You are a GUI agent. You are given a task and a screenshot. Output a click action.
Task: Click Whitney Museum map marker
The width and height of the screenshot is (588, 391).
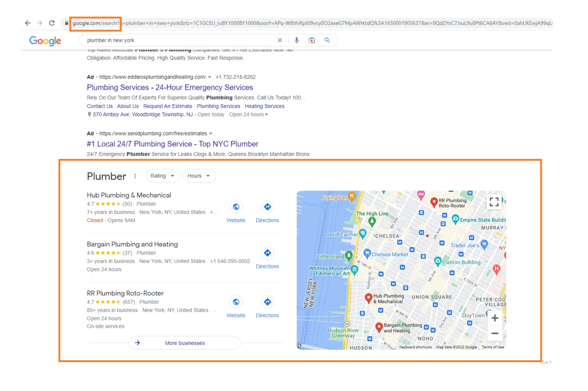pyautogui.click(x=355, y=270)
